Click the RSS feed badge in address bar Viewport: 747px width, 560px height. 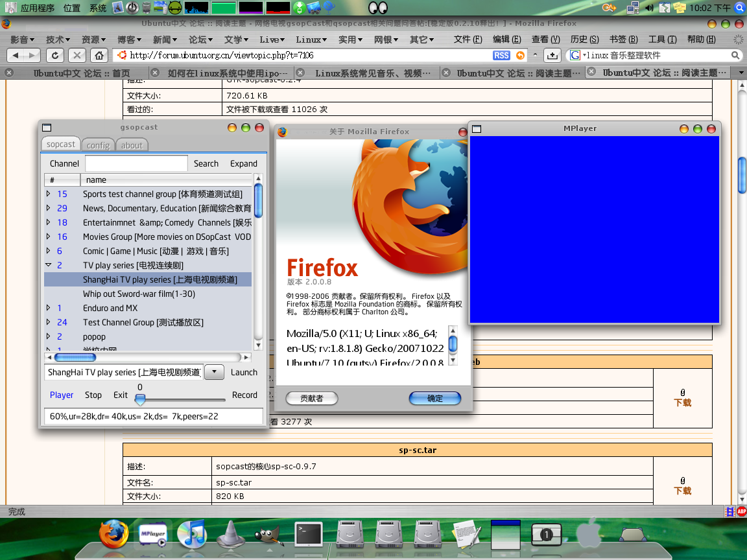point(501,55)
